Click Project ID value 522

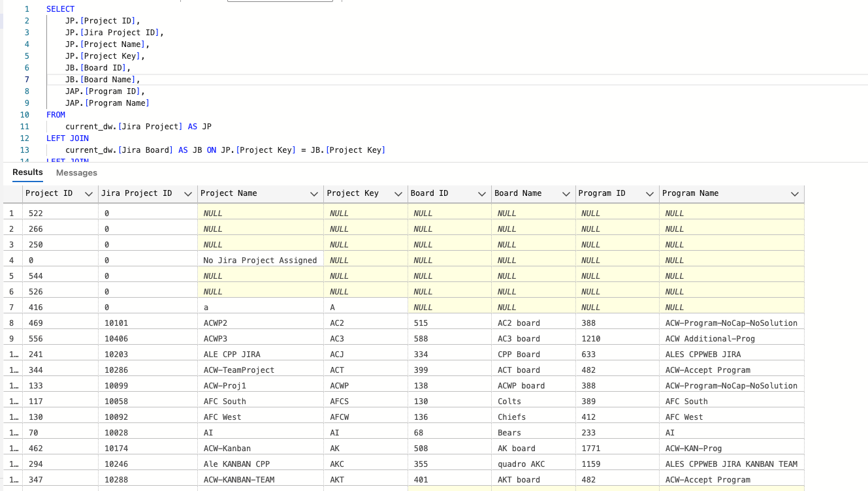pos(61,214)
